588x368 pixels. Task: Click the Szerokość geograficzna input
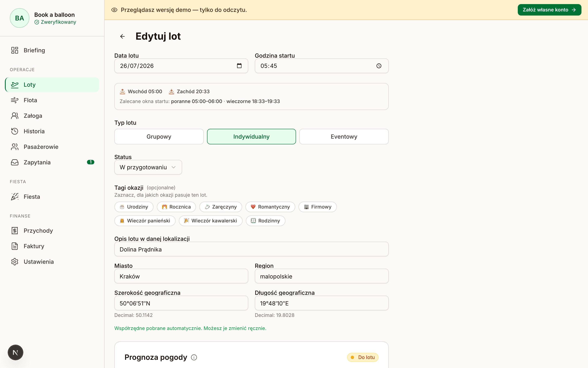coord(181,303)
